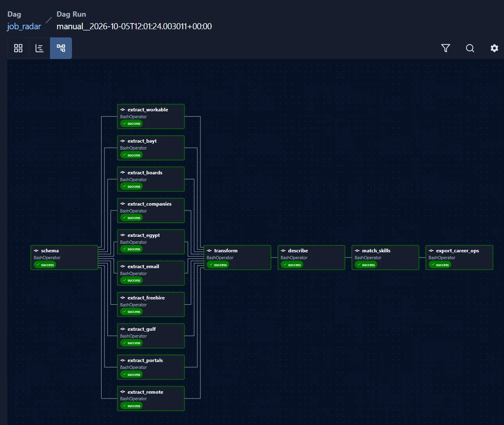Click the describe node title
This screenshot has width=504, height=425.
point(298,251)
